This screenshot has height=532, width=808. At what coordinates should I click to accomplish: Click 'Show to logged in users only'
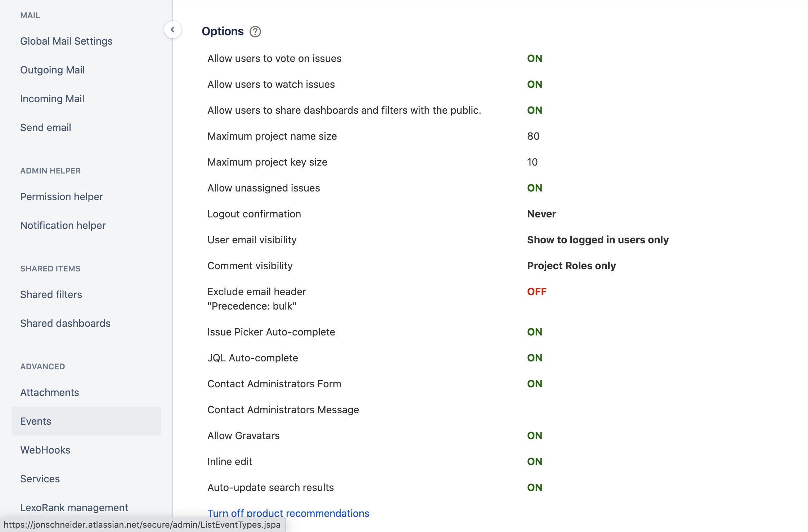[598, 240]
